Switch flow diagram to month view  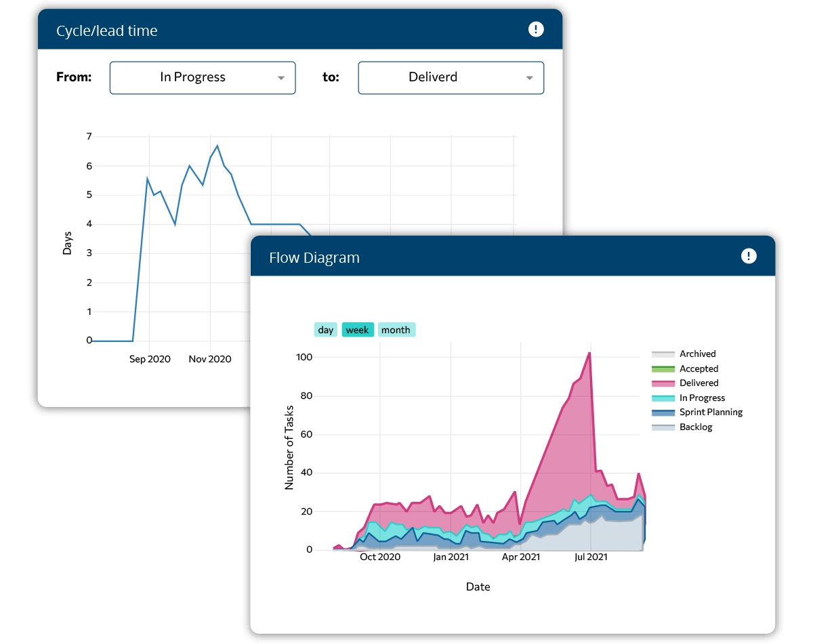[x=396, y=330]
